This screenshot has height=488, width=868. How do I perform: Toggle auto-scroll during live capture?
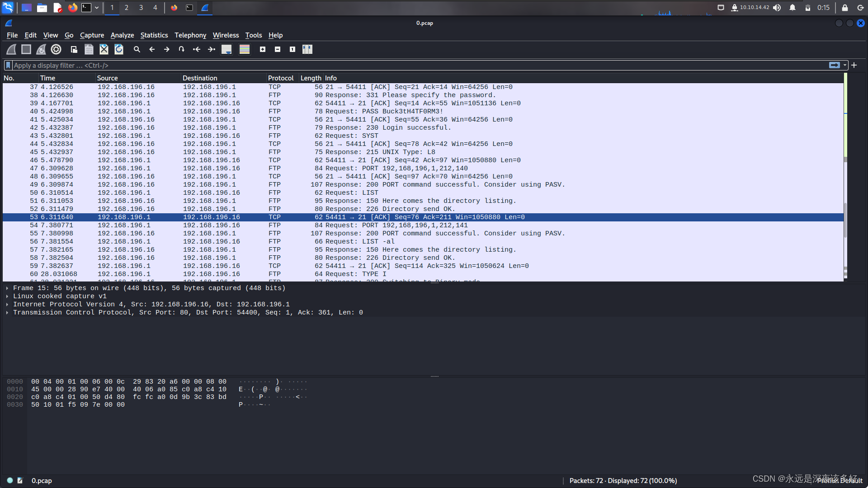pyautogui.click(x=226, y=49)
